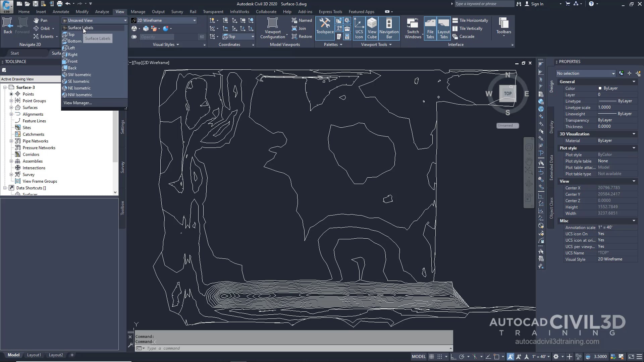Toggle the UCS Icon button
The image size is (644, 362).
359,28
